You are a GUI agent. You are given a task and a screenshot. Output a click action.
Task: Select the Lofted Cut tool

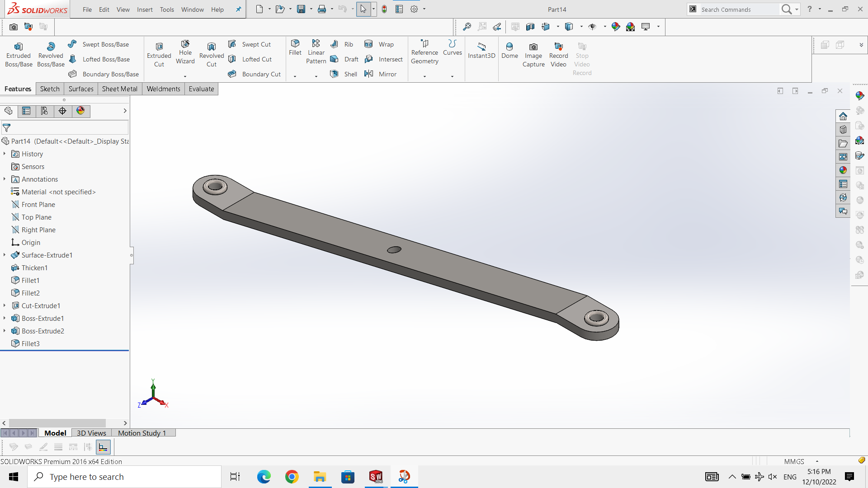(250, 59)
